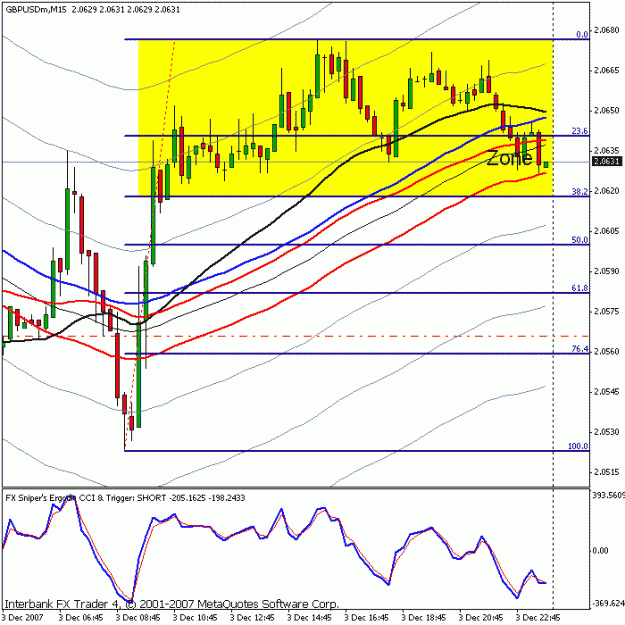Select the current price tag 2.0631
The image size is (625, 625).
pyautogui.click(x=607, y=161)
